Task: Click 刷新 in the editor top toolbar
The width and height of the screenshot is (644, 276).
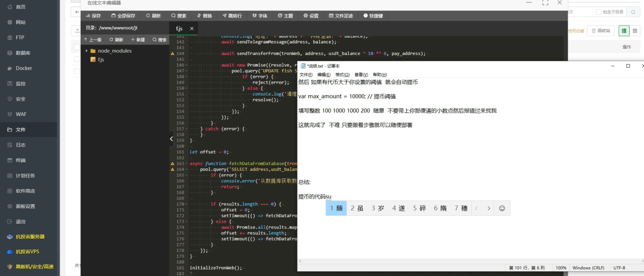Action: (153, 16)
